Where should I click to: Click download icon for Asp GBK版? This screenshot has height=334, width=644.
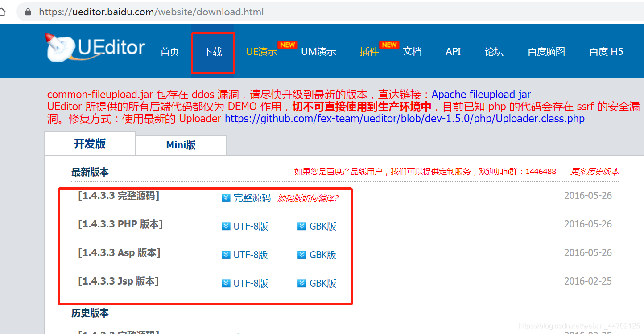(302, 255)
